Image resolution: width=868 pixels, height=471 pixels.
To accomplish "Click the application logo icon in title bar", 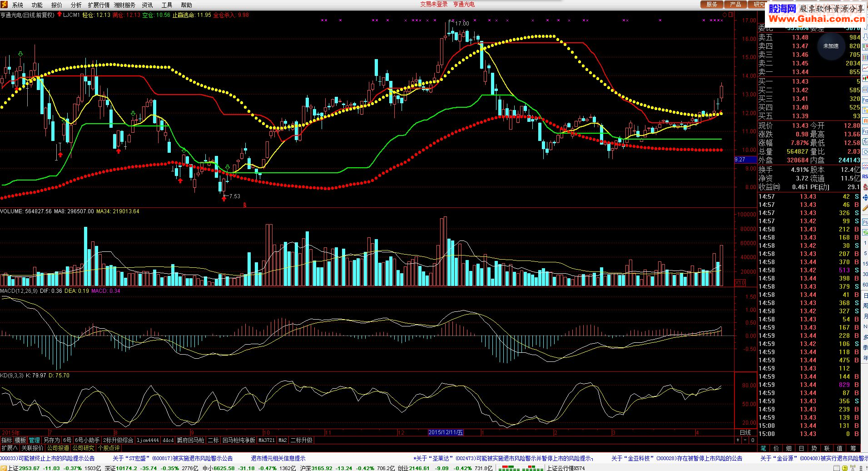I will pos(4,5).
